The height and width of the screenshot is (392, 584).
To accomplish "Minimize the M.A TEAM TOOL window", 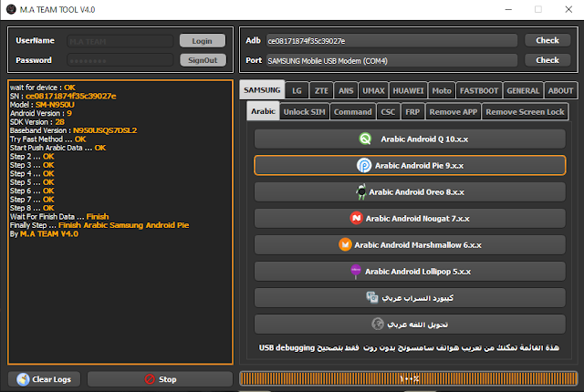I will [508, 9].
